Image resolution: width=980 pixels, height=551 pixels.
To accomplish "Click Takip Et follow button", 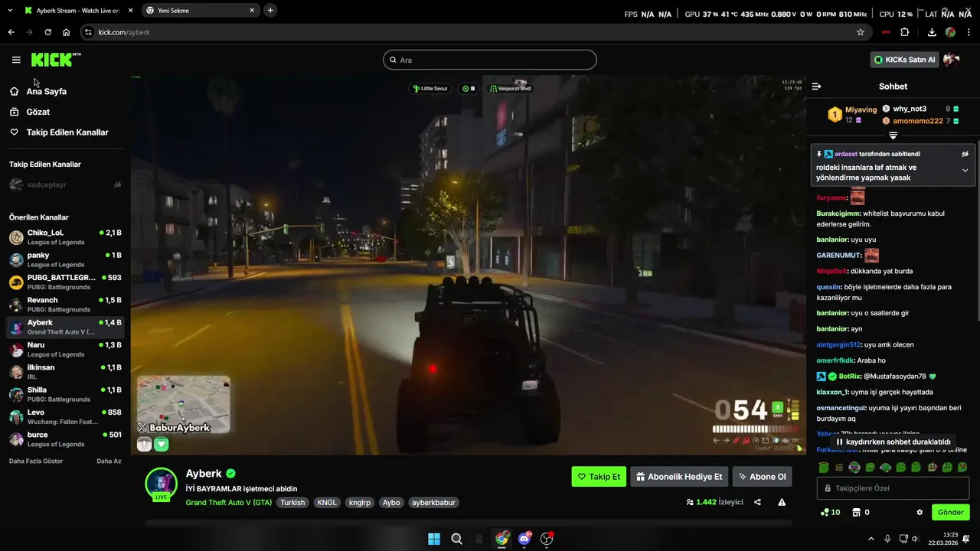I will click(599, 477).
